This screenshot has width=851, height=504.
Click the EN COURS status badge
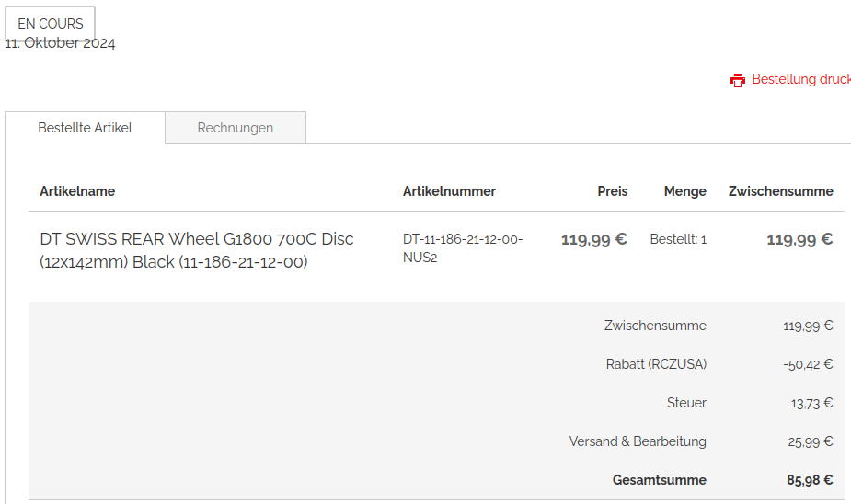click(51, 23)
